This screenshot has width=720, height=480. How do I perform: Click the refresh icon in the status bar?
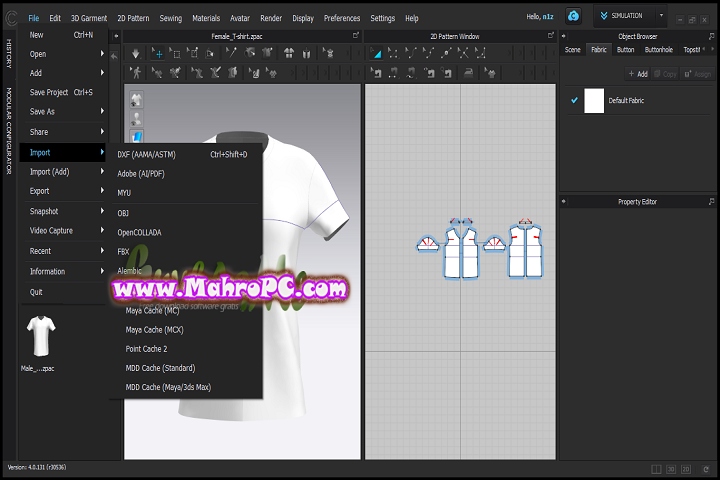click(x=706, y=469)
